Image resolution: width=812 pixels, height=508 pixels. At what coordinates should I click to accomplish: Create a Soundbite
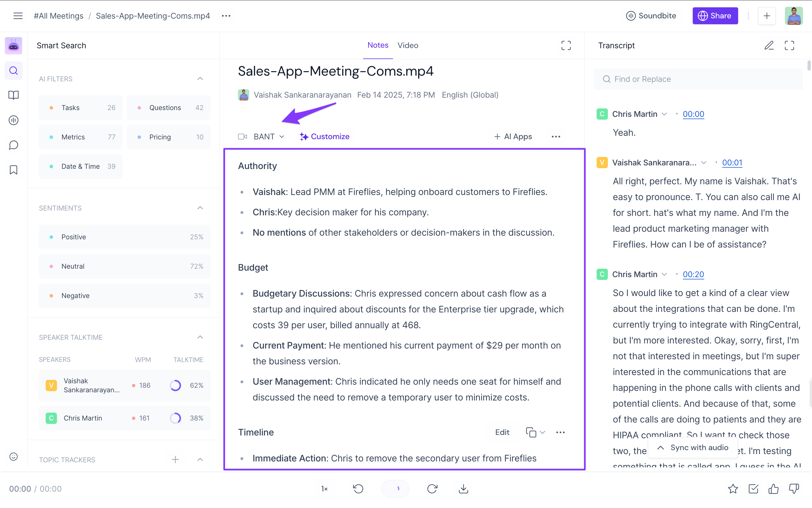pyautogui.click(x=651, y=16)
